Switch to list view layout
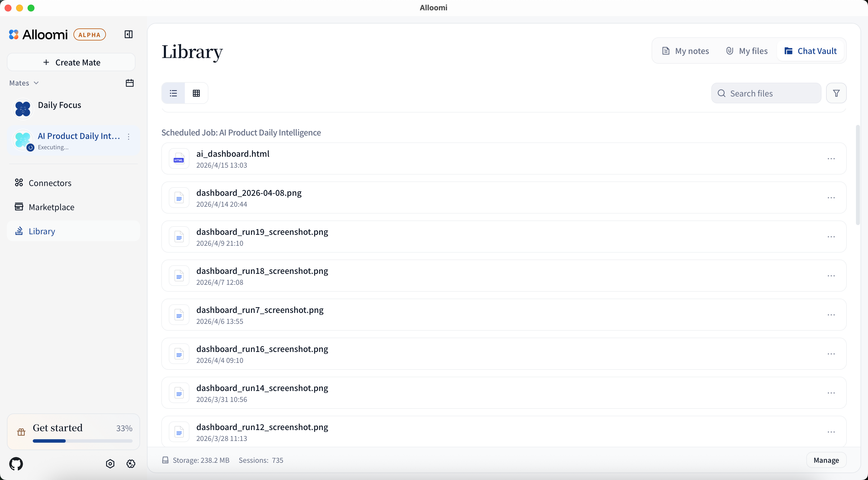This screenshot has width=868, height=480. point(174,93)
